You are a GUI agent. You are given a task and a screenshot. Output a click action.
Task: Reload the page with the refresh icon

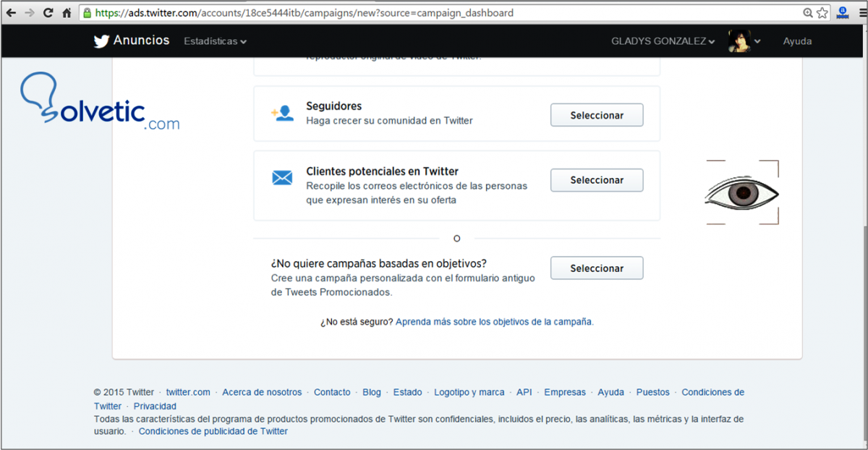(x=48, y=12)
